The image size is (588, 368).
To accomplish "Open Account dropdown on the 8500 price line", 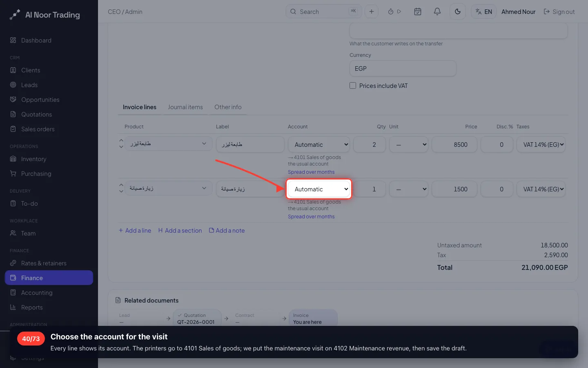I will pos(319,144).
